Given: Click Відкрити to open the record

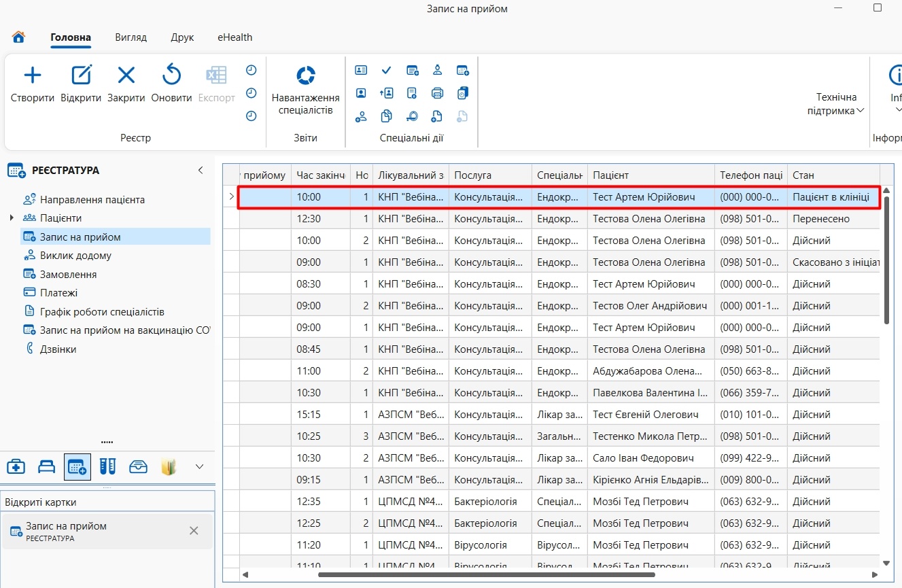Looking at the screenshot, I should click(x=81, y=84).
